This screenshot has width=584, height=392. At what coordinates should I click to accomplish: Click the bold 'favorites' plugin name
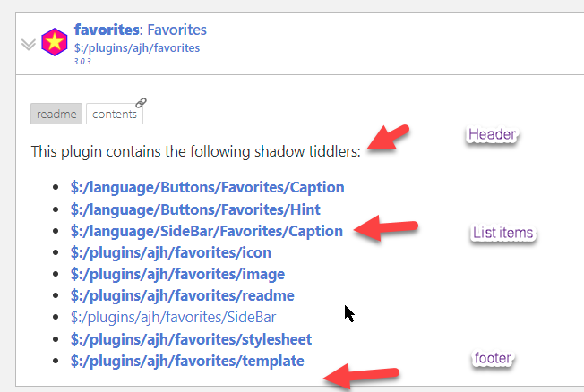tap(107, 30)
